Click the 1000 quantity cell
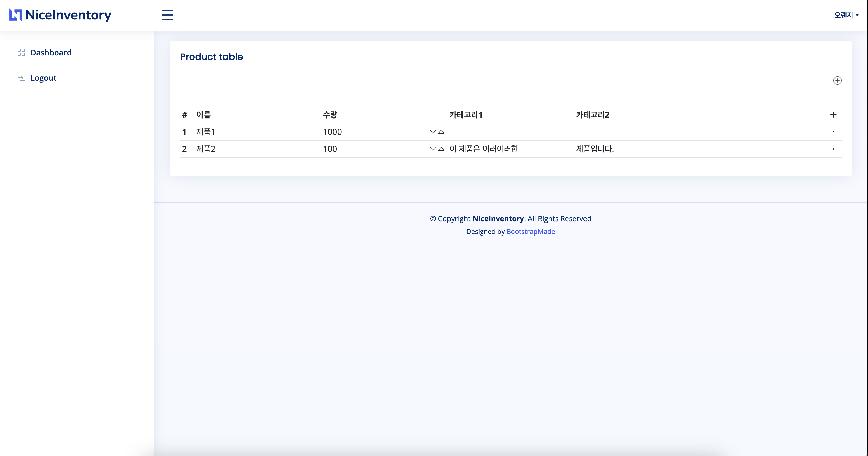868x456 pixels. [332, 132]
